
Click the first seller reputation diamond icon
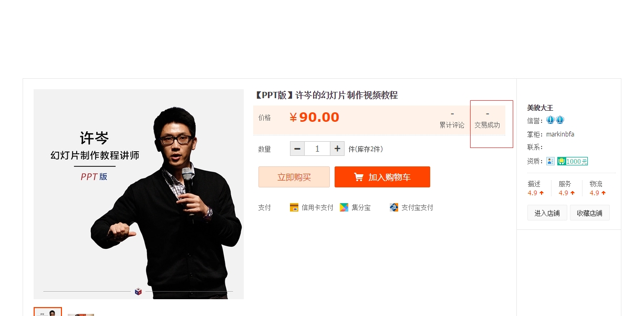point(550,120)
